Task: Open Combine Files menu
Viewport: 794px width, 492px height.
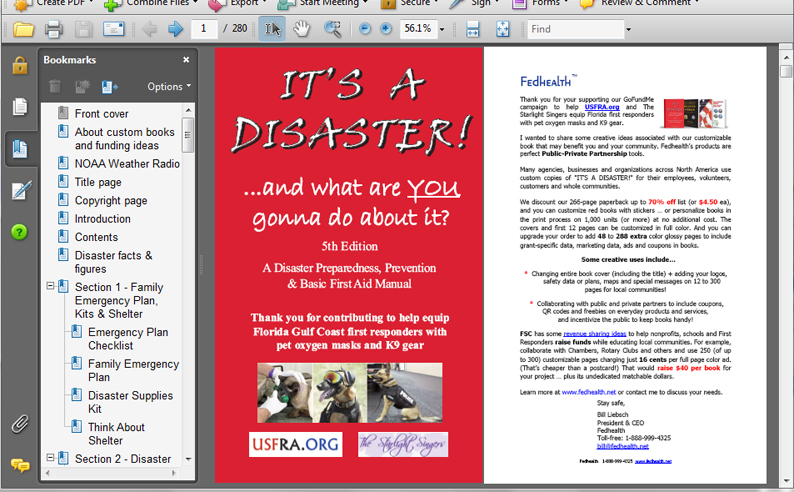Action: [x=150, y=3]
